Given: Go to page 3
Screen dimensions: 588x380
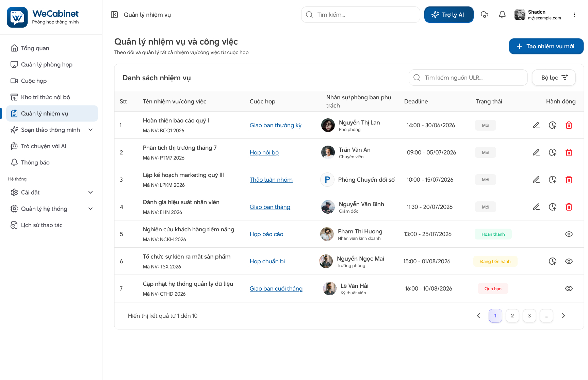Looking at the screenshot, I should pos(529,316).
